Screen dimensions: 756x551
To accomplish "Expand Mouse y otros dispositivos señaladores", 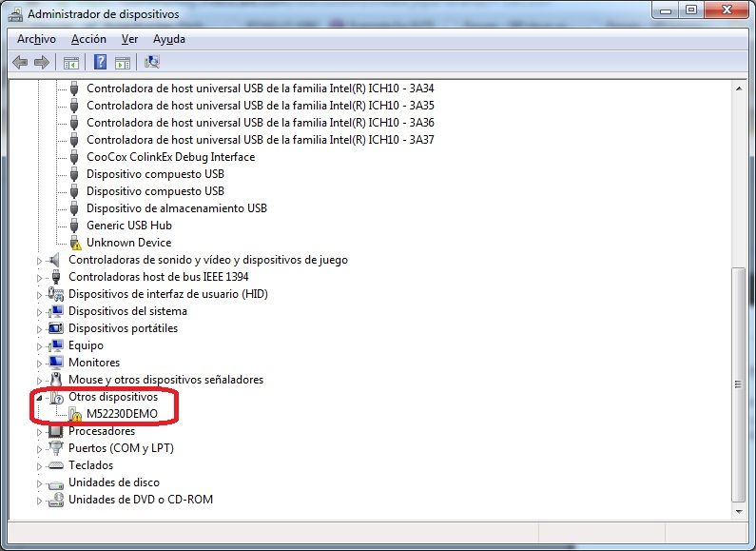I will (40, 381).
